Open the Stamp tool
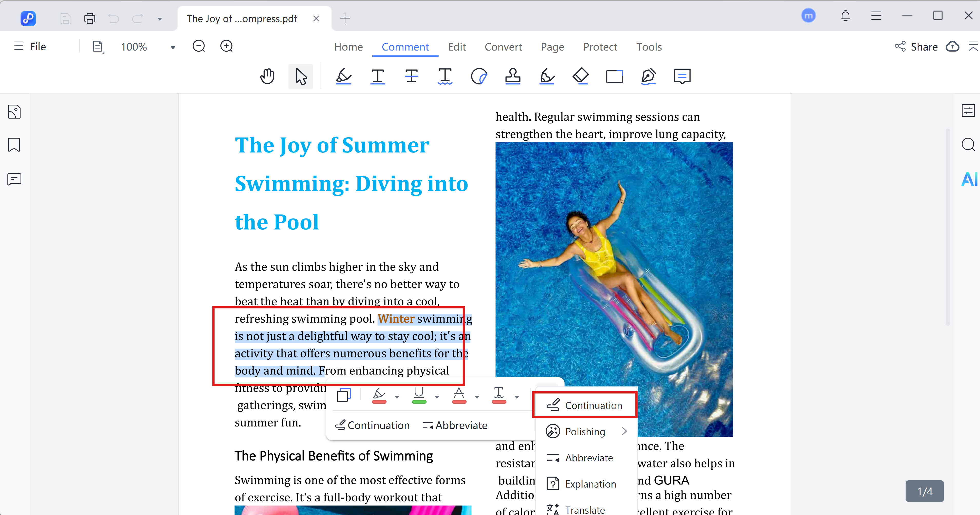The width and height of the screenshot is (980, 515). tap(512, 76)
